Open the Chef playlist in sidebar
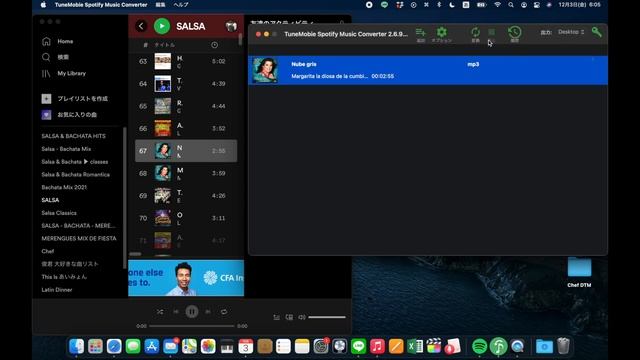Viewport: 640px width, 360px height. pos(47,251)
